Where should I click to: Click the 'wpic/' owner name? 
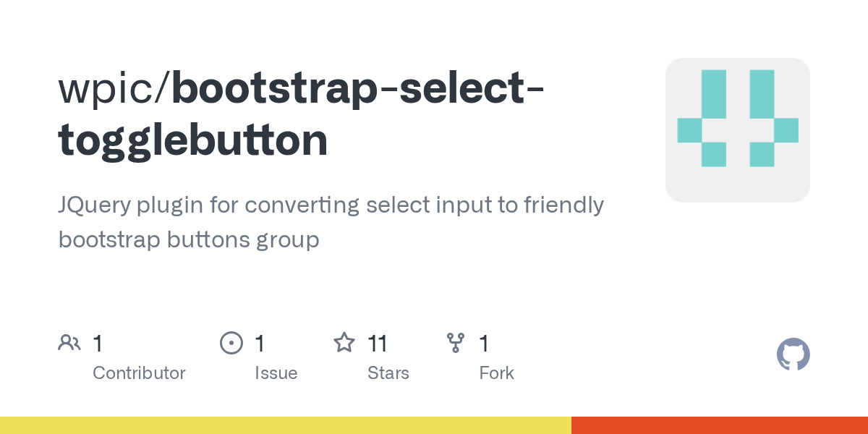pos(114,90)
